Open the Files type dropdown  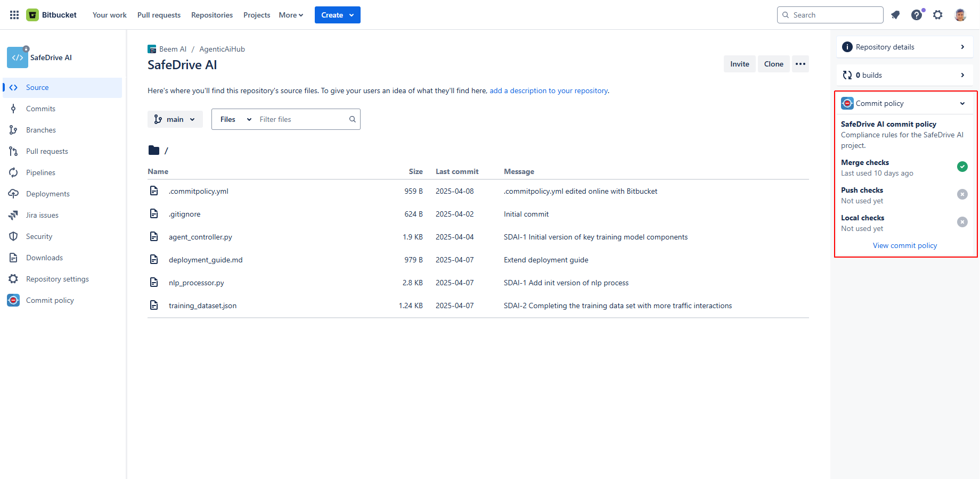pos(236,119)
